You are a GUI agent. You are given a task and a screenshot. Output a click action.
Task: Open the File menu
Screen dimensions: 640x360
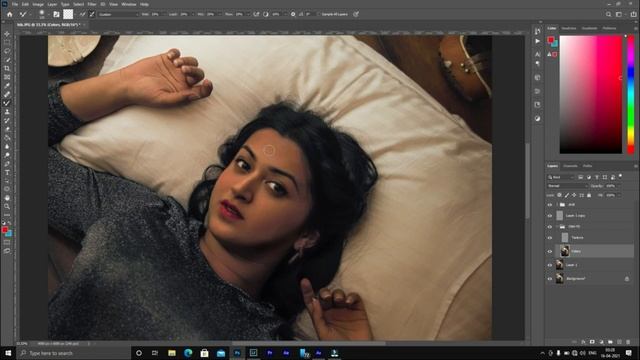[15, 4]
